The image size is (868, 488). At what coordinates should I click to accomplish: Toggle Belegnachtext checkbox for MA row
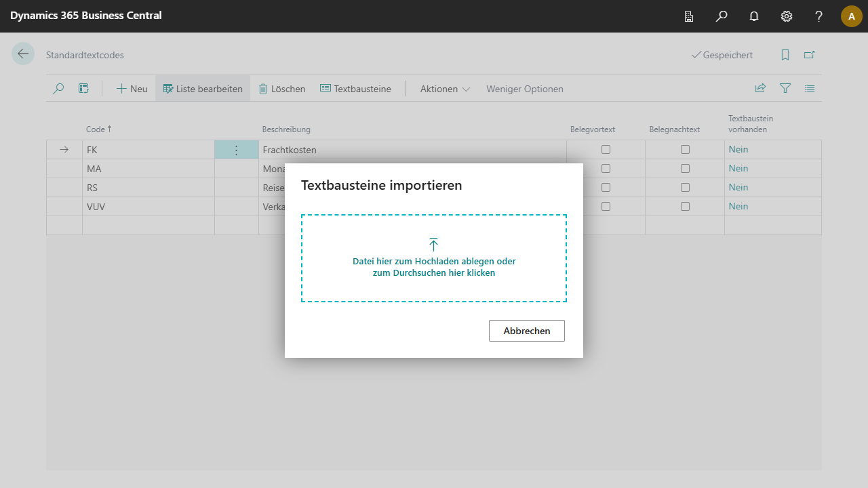[685, 169]
